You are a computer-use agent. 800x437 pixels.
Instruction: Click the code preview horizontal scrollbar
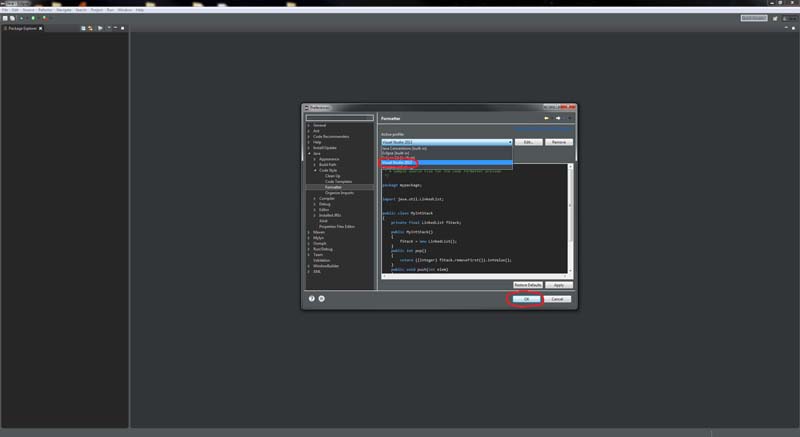(x=474, y=276)
